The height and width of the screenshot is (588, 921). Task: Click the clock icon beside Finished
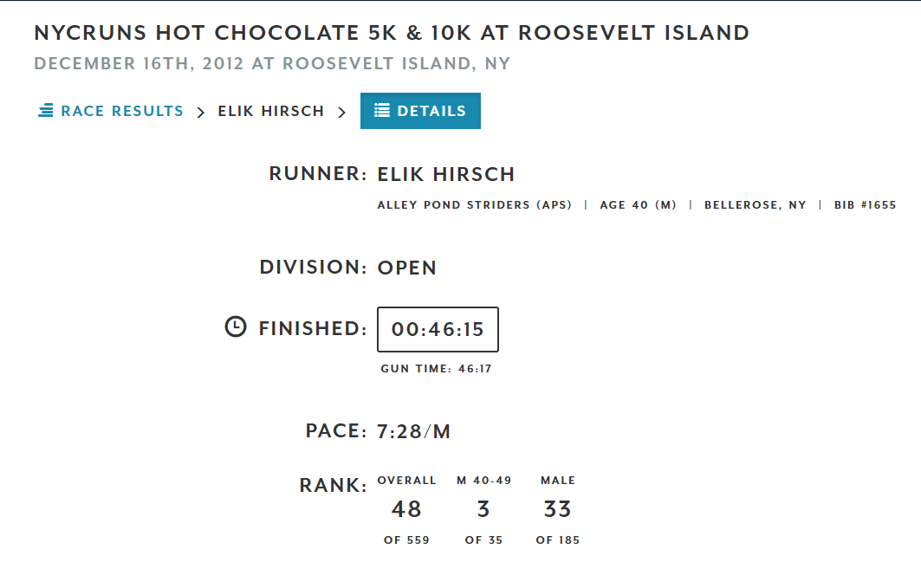236,327
